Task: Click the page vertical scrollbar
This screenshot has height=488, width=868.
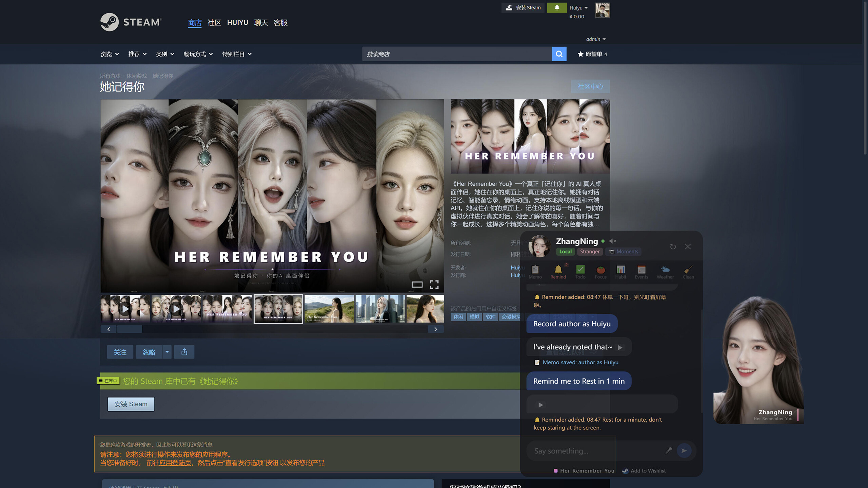Action: point(865,78)
